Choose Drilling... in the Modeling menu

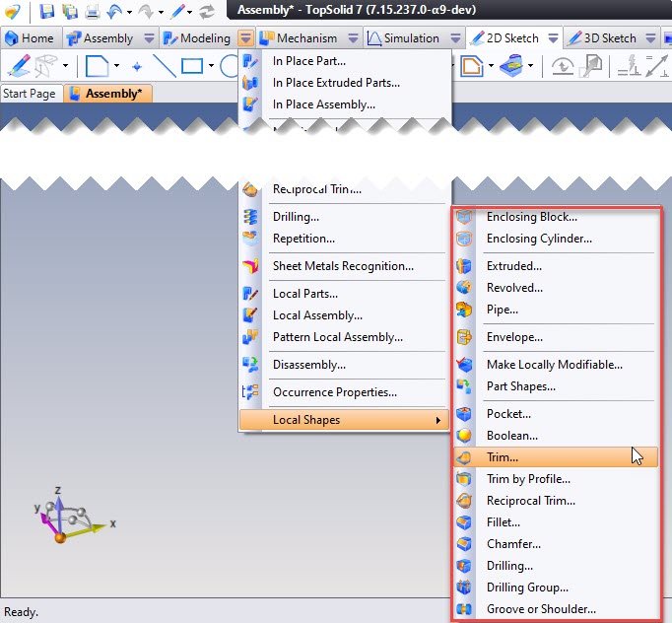tap(345, 217)
